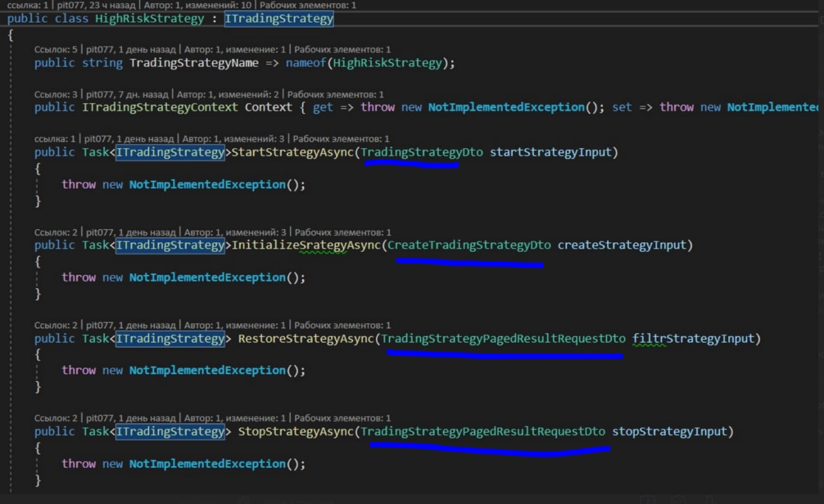This screenshot has height=504, width=824.
Task: Click NotImplementedException in the get accessor
Action: (x=506, y=107)
